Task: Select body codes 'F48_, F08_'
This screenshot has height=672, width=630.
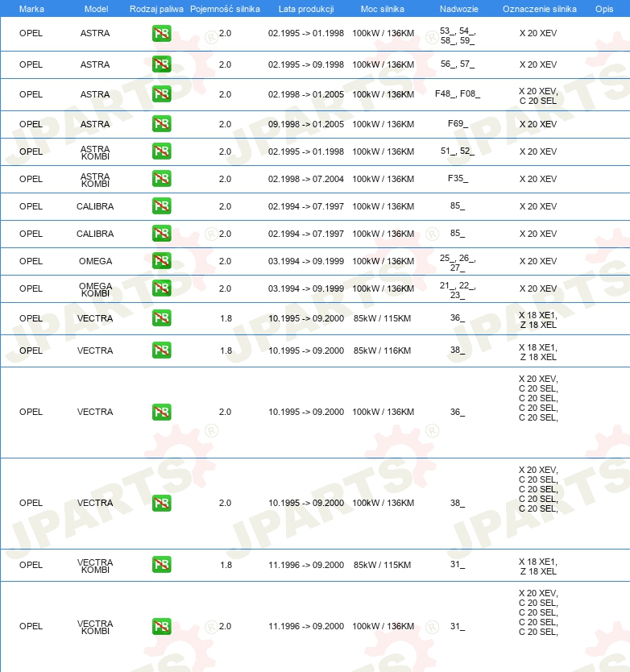Action: point(458,93)
